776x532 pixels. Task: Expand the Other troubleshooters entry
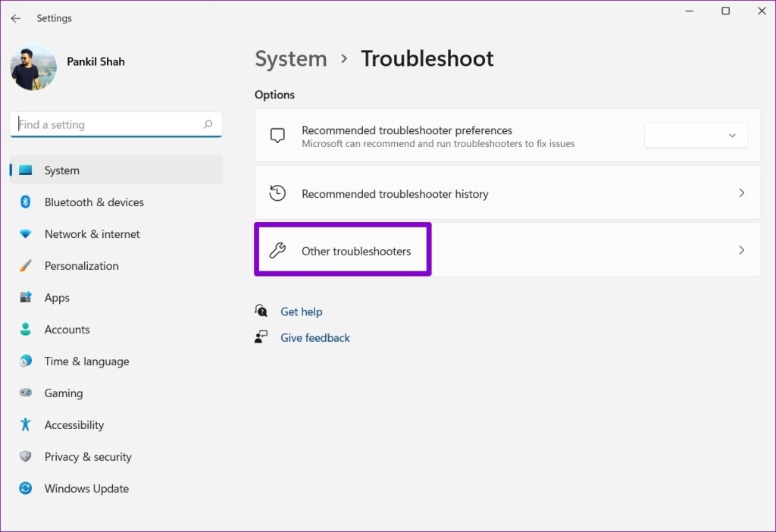point(741,250)
